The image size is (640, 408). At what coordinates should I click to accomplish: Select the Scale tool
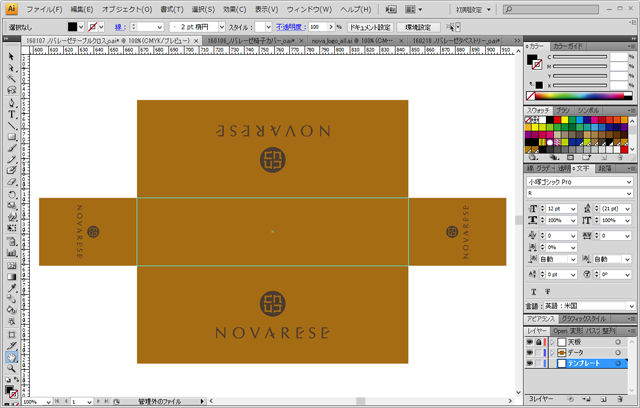(11, 206)
